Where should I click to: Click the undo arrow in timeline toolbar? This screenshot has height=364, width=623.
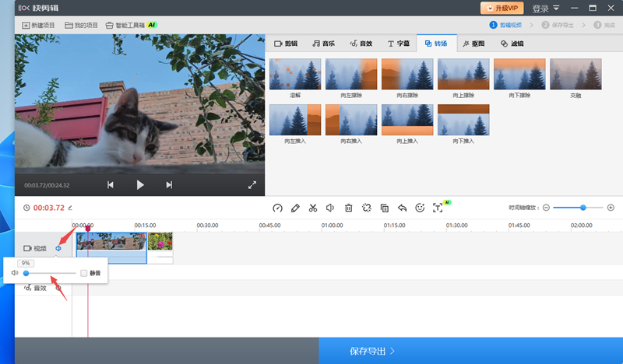tap(403, 208)
